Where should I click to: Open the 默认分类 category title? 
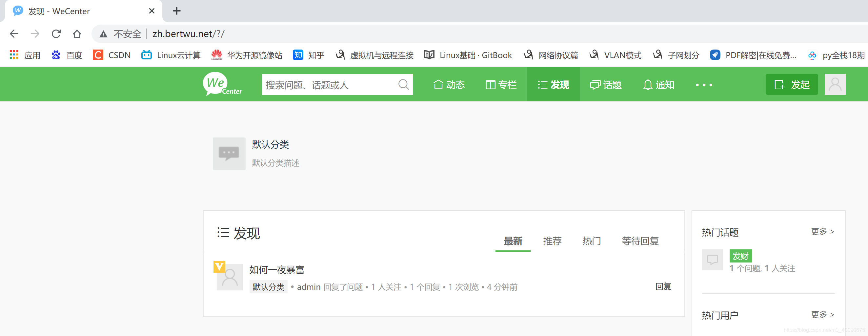270,144
